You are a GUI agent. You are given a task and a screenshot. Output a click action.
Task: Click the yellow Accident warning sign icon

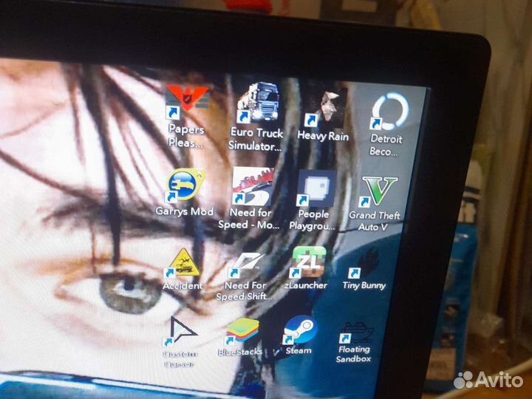click(x=180, y=264)
